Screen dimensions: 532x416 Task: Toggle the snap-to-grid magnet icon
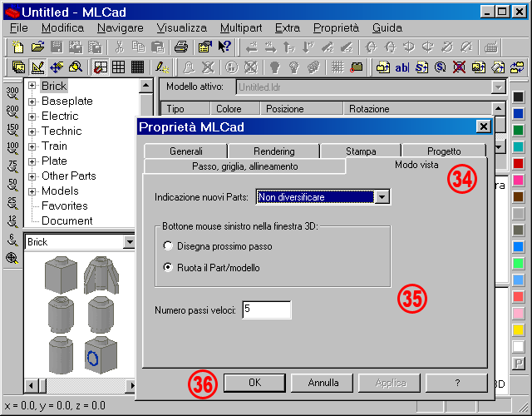100,67
